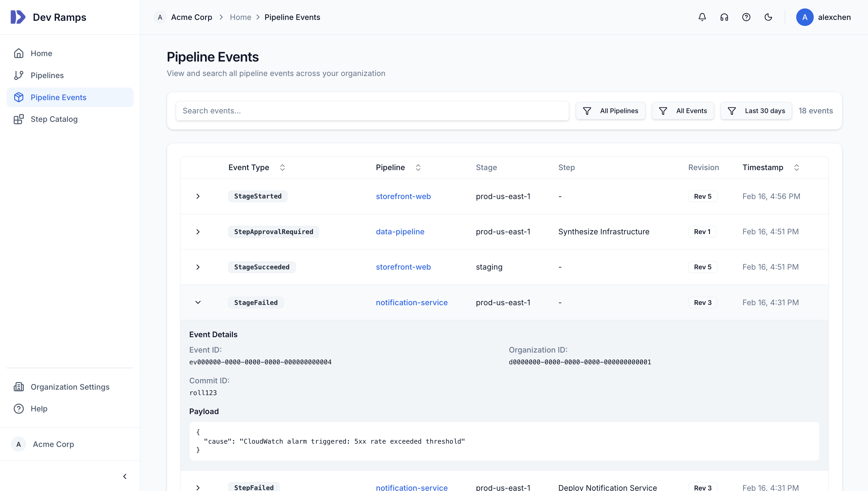Viewport: 868px width, 491px height.
Task: Open the storefront-web pipeline link
Action: pos(403,196)
